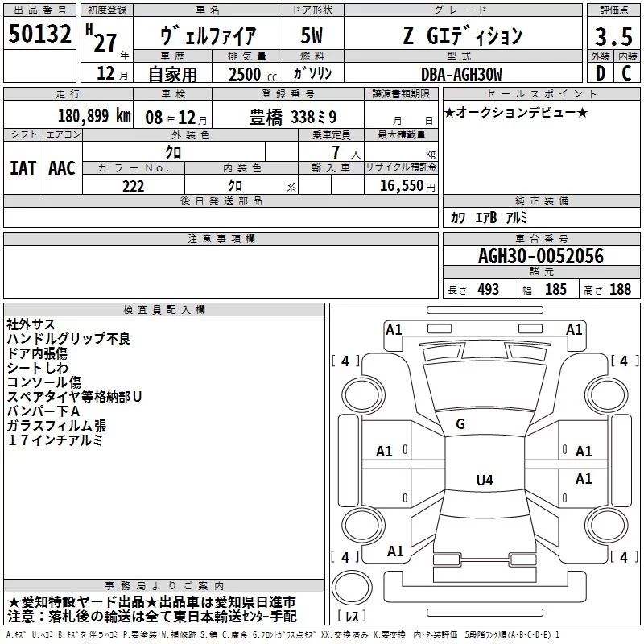Click fuel type ガソリン

[312, 73]
